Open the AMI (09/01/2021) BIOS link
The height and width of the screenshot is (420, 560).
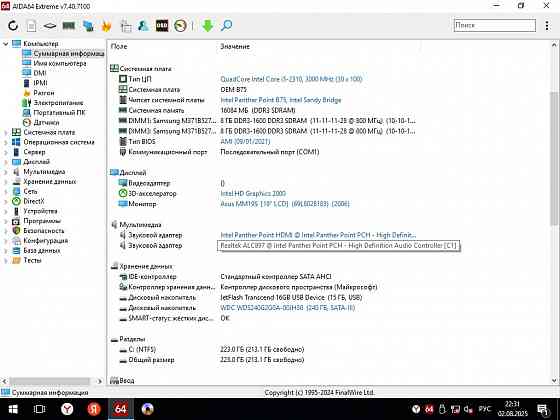245,141
